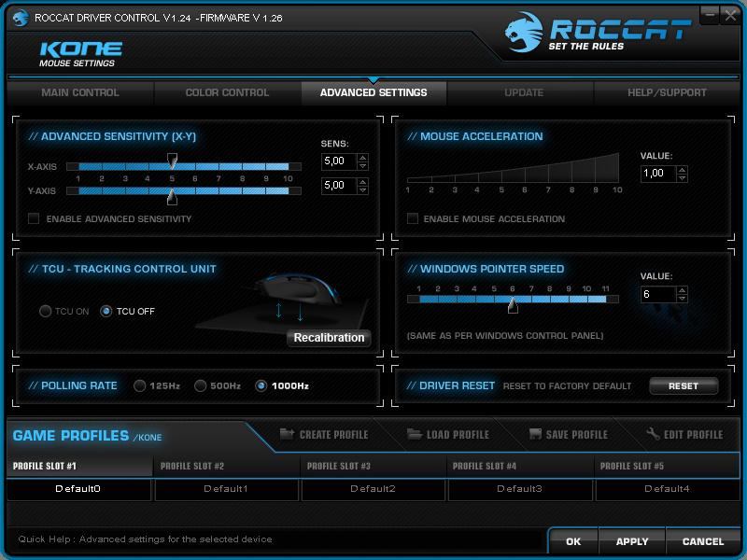This screenshot has height=560, width=747.
Task: Click the Windows pointer speed value field
Action: (658, 294)
